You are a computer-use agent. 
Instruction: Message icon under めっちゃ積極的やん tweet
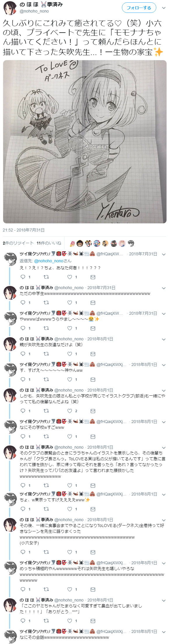[93, 589]
